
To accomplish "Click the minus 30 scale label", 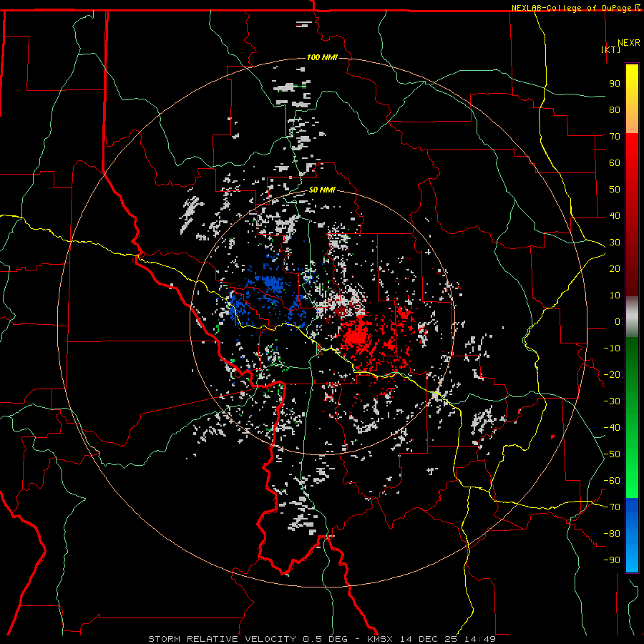I will click(612, 401).
